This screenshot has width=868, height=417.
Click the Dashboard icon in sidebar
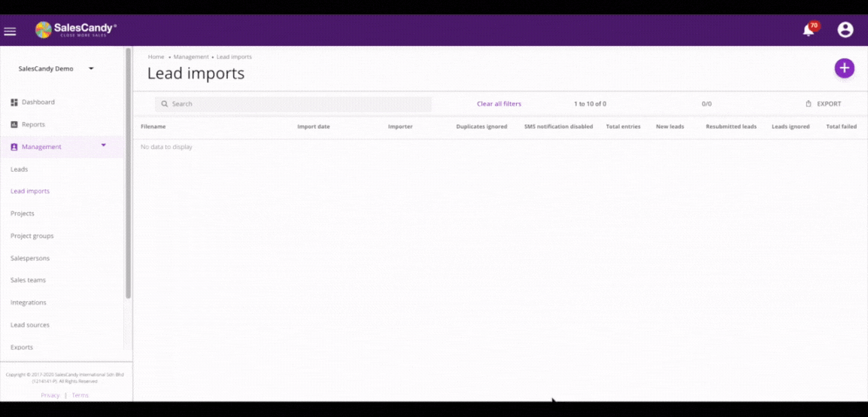(14, 102)
